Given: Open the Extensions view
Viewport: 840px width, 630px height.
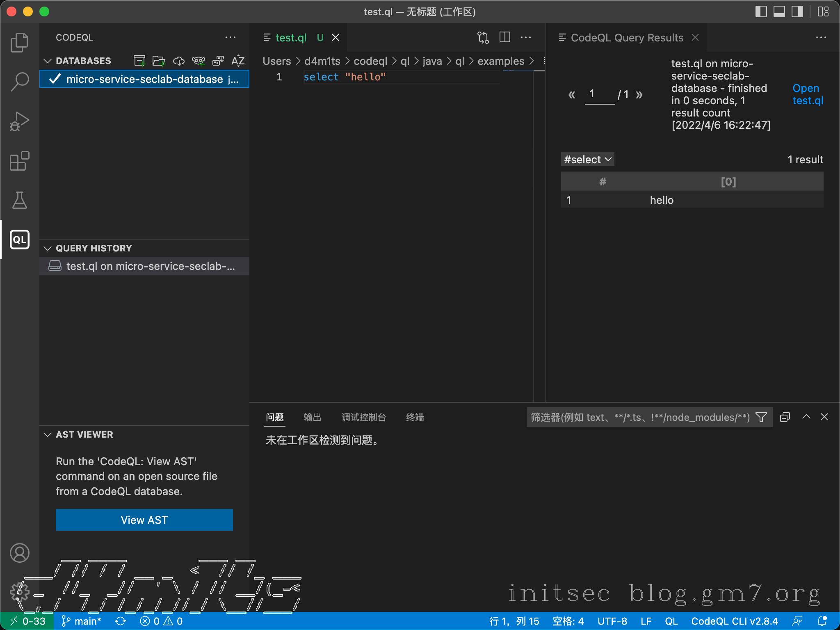Looking at the screenshot, I should click(x=19, y=161).
